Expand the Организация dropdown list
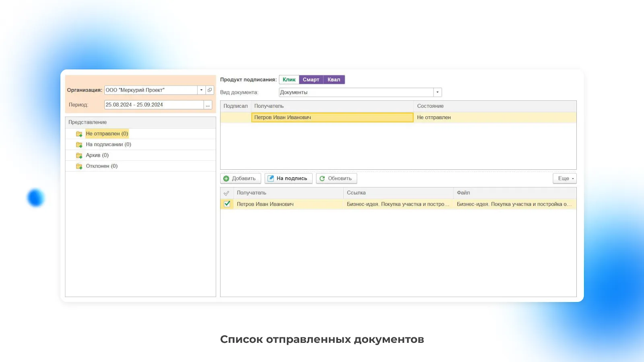 201,90
